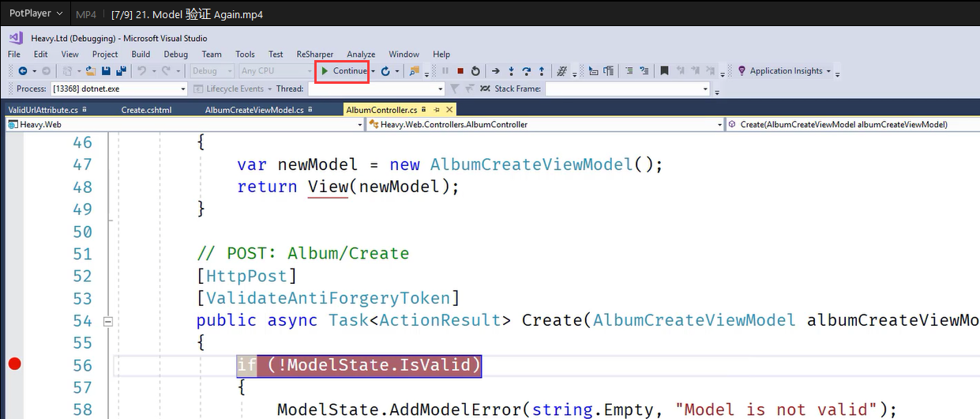
Task: Toggle the breakpoint on line 56
Action: click(x=13, y=364)
